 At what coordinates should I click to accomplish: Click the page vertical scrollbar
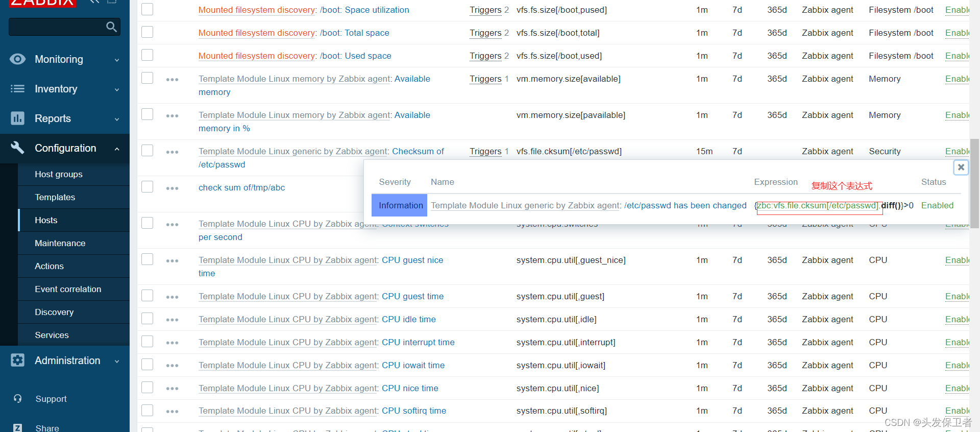pyautogui.click(x=974, y=183)
